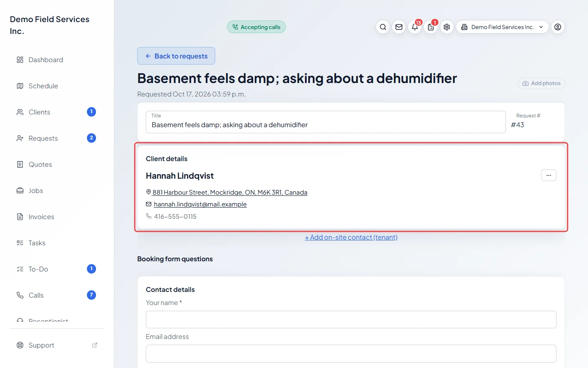Click the hannah.lindqvist@mail.example email link

200,204
